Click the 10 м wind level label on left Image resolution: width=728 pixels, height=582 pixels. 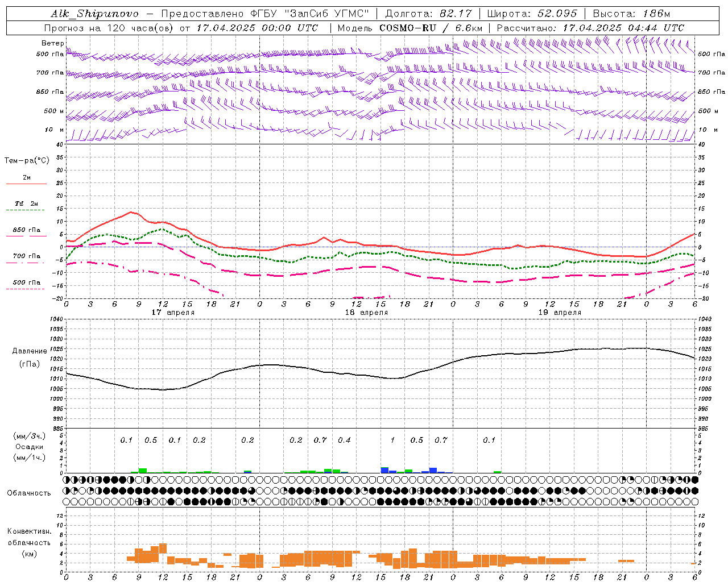click(x=54, y=130)
